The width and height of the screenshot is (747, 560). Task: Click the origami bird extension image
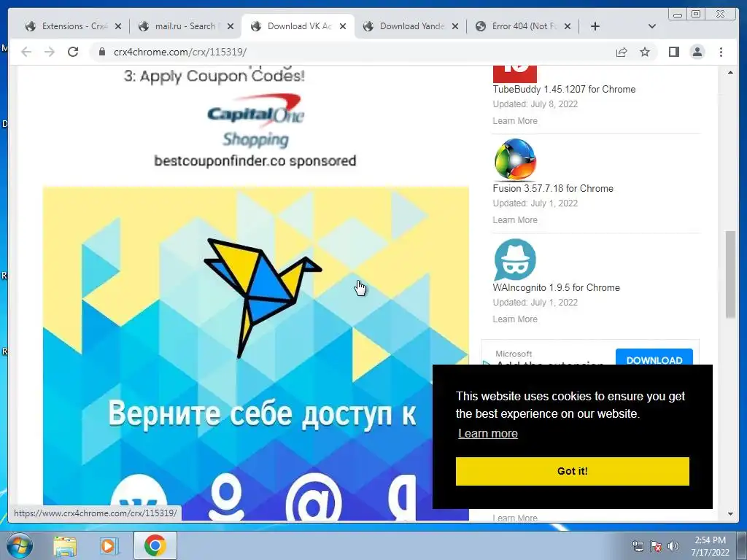tap(263, 297)
